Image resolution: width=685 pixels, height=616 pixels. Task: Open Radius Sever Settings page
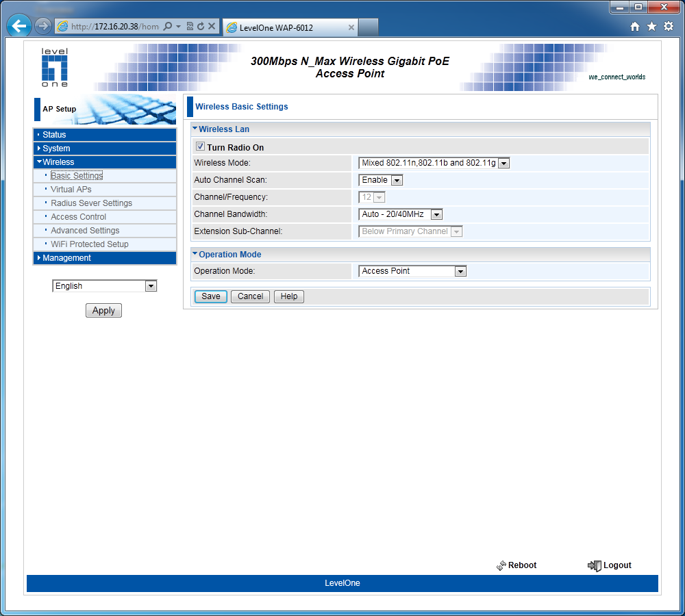(91, 203)
